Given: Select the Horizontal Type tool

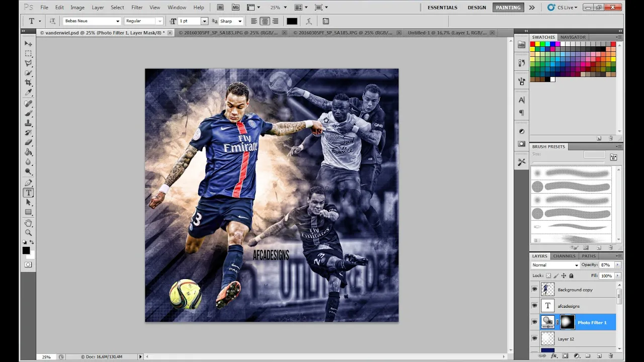Looking at the screenshot, I should [x=28, y=193].
